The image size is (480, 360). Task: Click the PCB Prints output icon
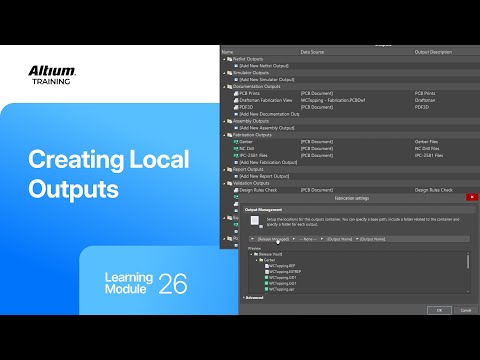(x=236, y=93)
